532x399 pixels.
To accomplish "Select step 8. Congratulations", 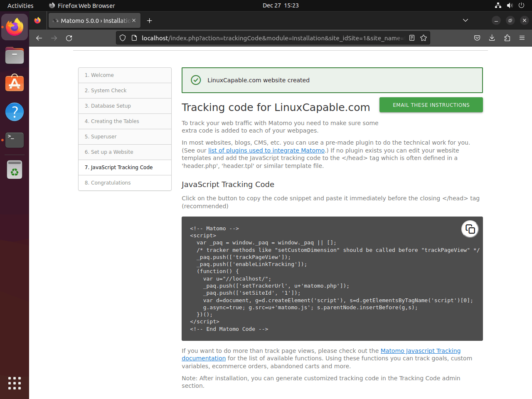I will [x=125, y=183].
